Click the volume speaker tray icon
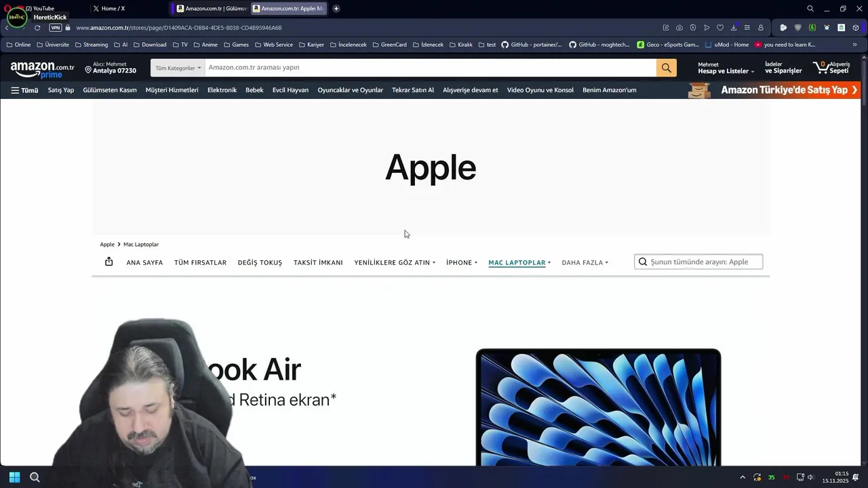 pyautogui.click(x=810, y=477)
